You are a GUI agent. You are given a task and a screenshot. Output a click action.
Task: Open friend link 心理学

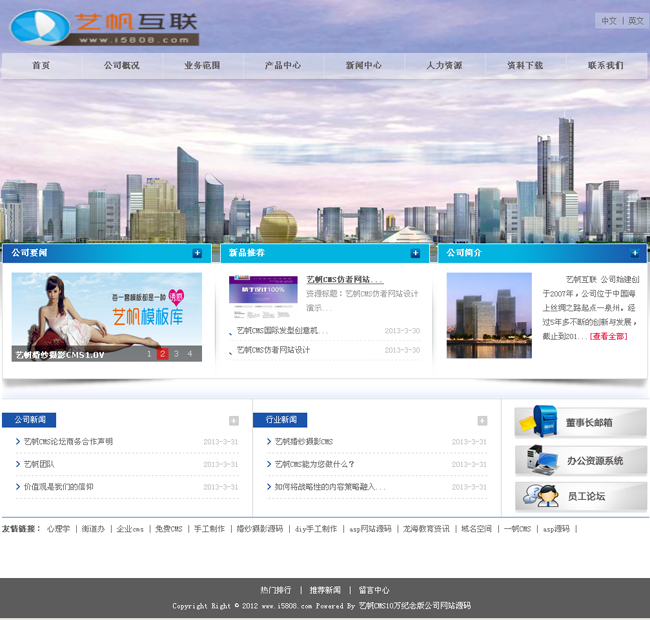tap(58, 529)
